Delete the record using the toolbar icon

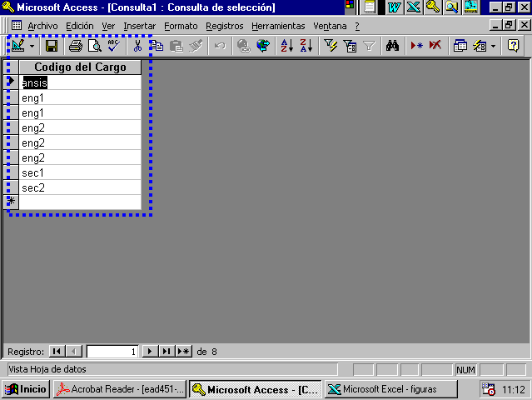[435, 46]
